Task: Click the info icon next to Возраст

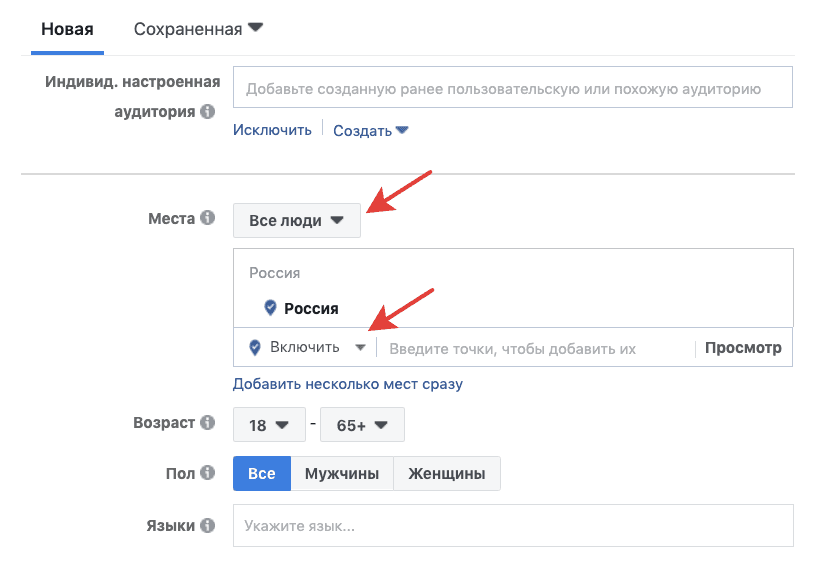Action: coord(208,422)
